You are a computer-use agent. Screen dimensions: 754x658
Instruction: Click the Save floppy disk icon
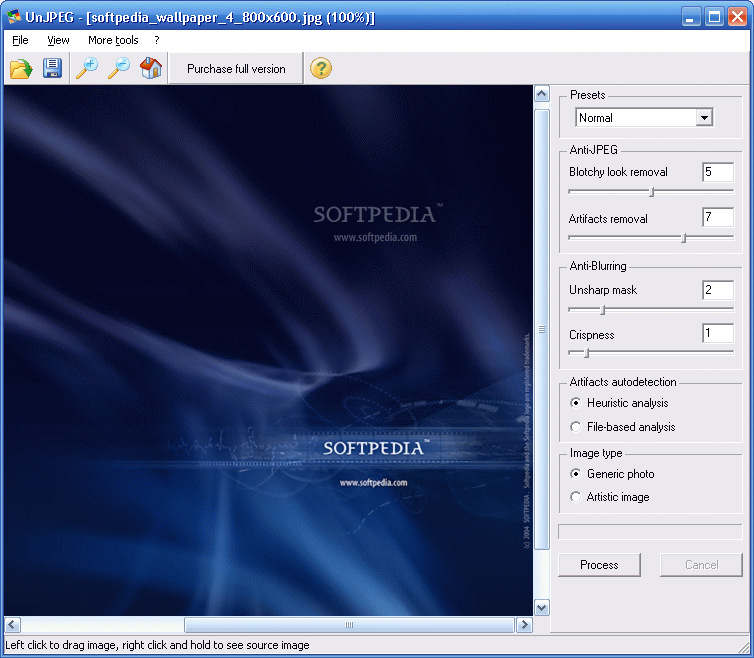[x=52, y=68]
